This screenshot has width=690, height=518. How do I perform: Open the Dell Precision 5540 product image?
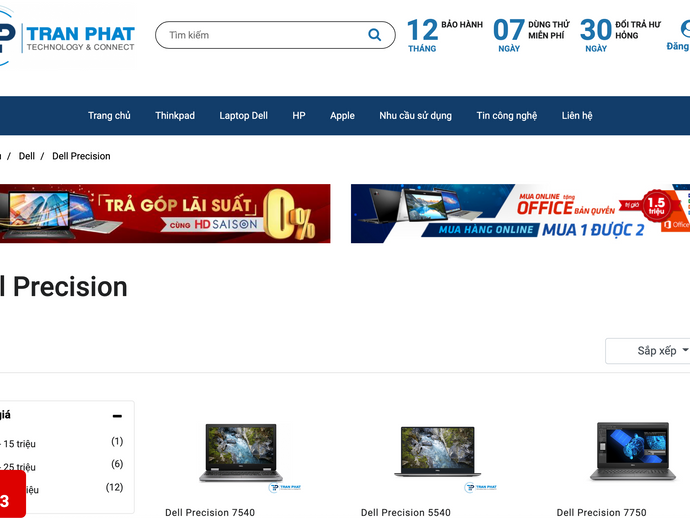tap(437, 452)
